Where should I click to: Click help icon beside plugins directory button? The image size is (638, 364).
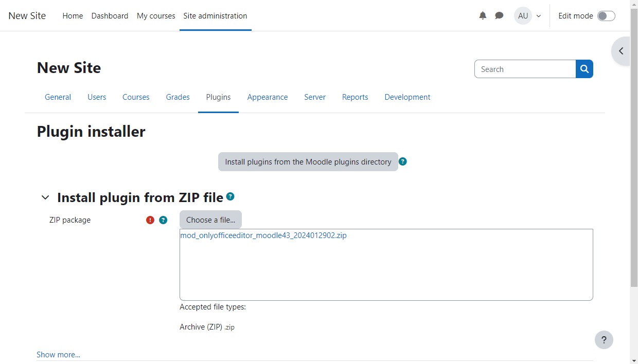point(403,161)
